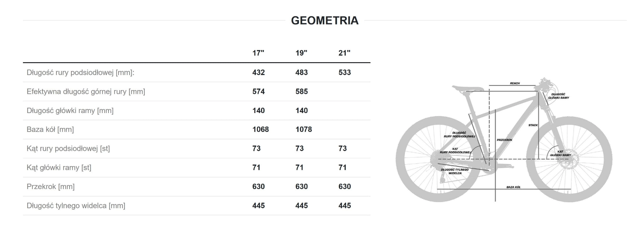Click the "Długość główki ramy [mm]" table row label

coord(70,111)
